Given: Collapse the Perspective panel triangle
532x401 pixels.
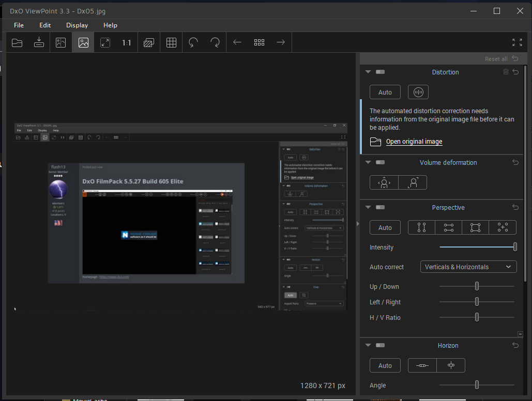Looking at the screenshot, I should pyautogui.click(x=368, y=207).
